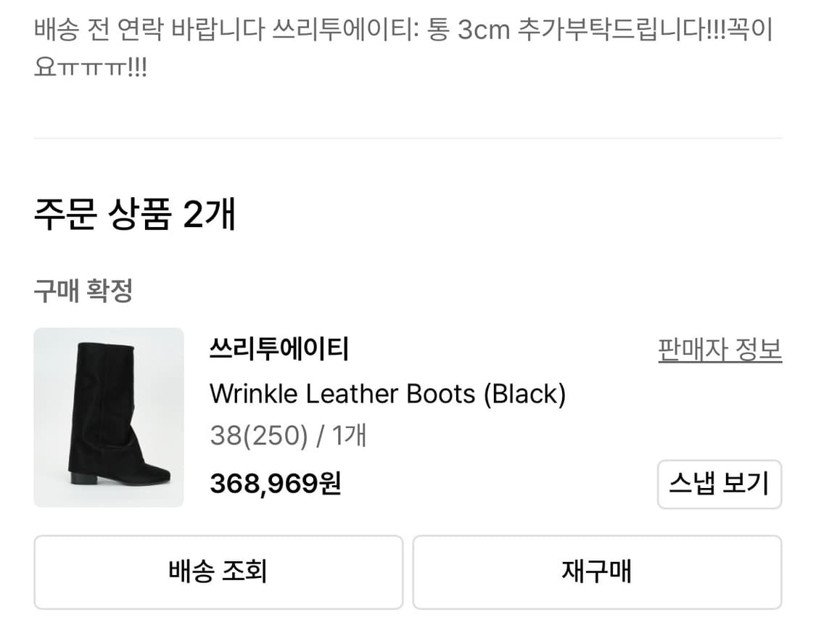Click the 배송 조회 delivery tracking button
The image size is (816, 644).
click(218, 572)
